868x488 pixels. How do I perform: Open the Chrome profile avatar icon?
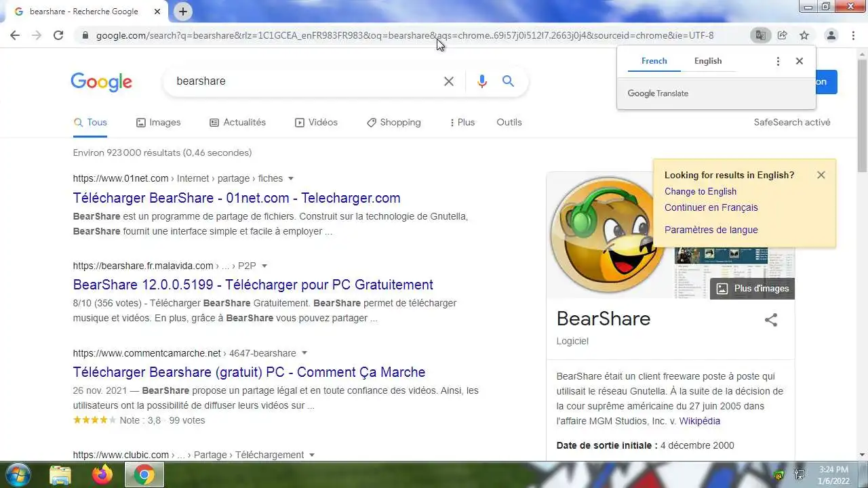click(x=831, y=35)
